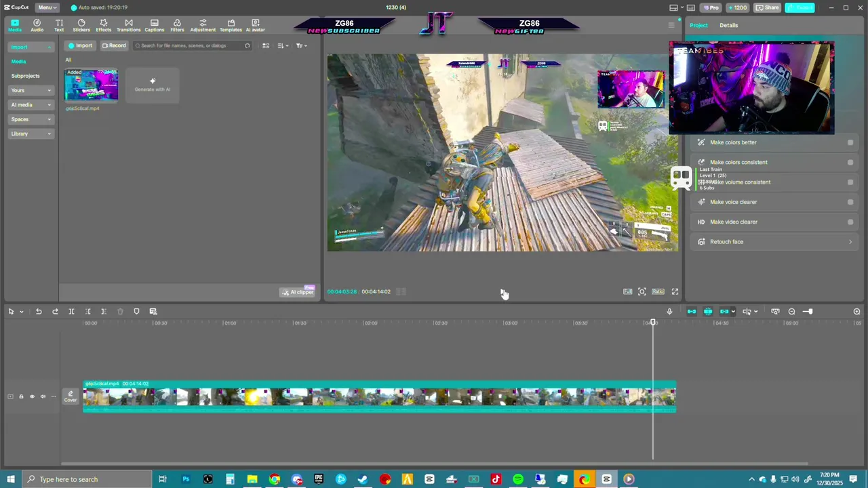Screen dimensions: 868x488
Task: Open the media sort dropdown
Action: click(283, 45)
